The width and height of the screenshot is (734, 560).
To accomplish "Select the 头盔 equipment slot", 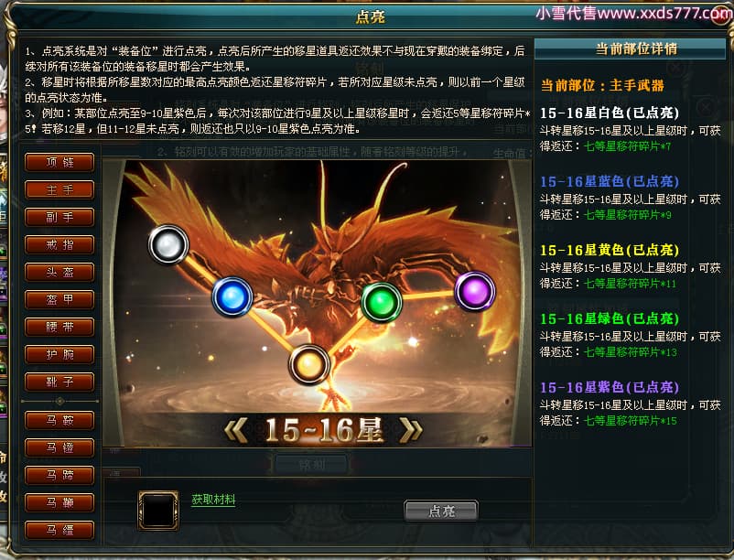I will point(59,272).
